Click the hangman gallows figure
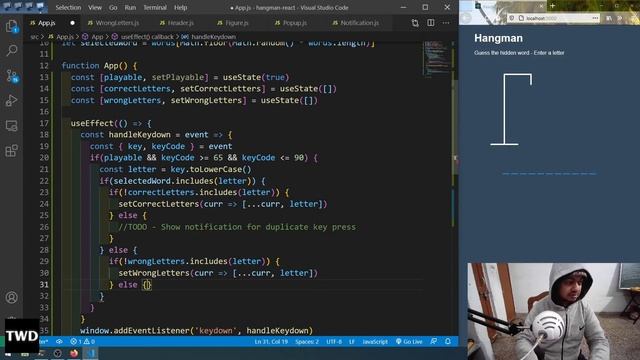 (511, 109)
